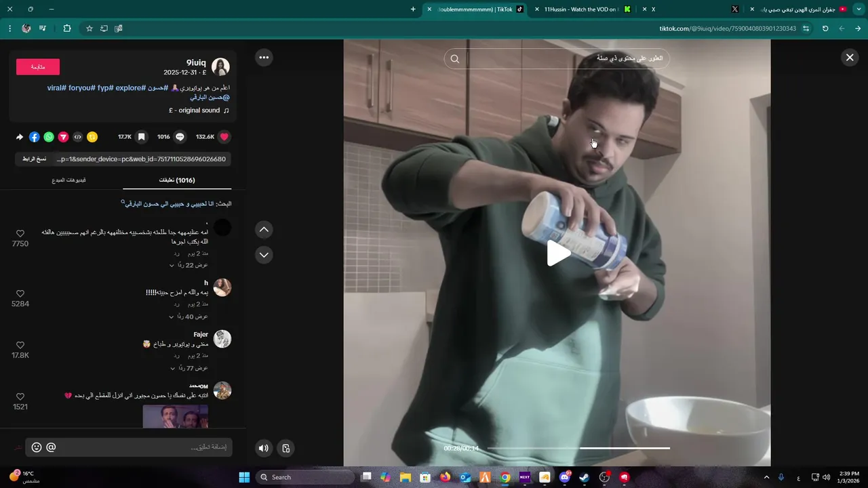This screenshot has height=488, width=868.
Task: Open the browser kebab menu
Action: point(9,28)
